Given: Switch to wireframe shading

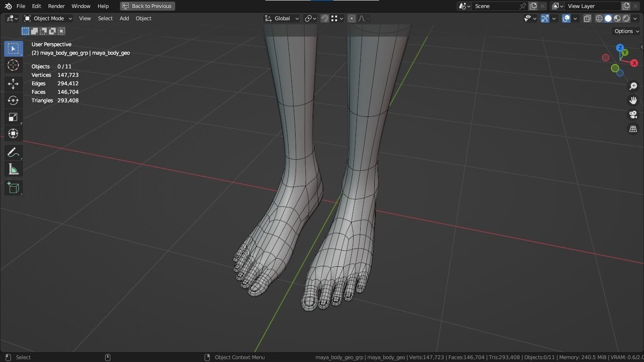Looking at the screenshot, I should coord(599,18).
